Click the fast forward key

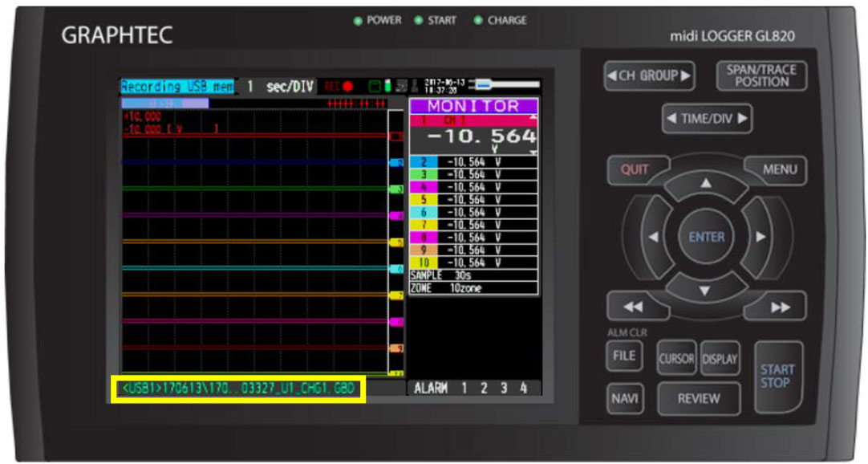[x=781, y=307]
